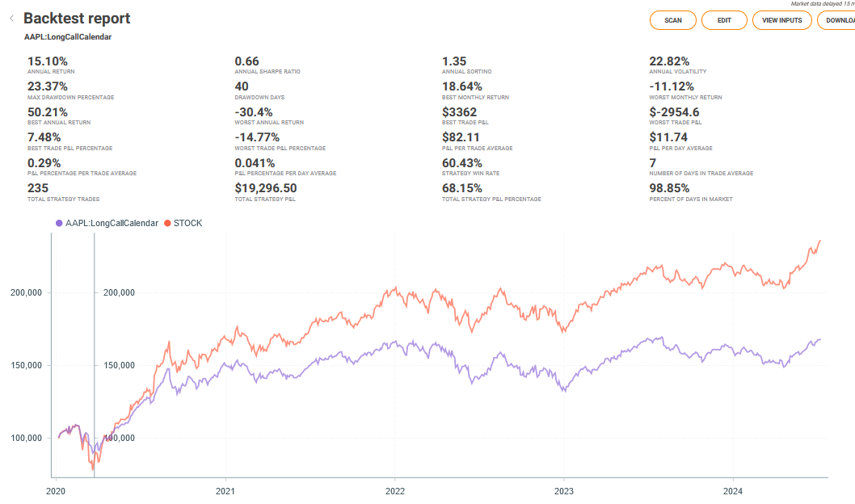Select the AAPL:LongCallCalendar subtitle under the heading
This screenshot has height=504, width=855.
[x=68, y=37]
